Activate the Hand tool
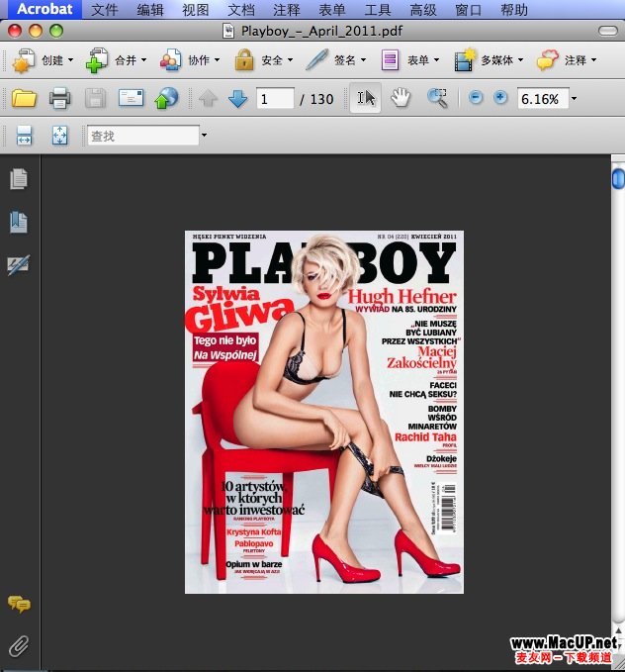The image size is (625, 672). pos(401,98)
